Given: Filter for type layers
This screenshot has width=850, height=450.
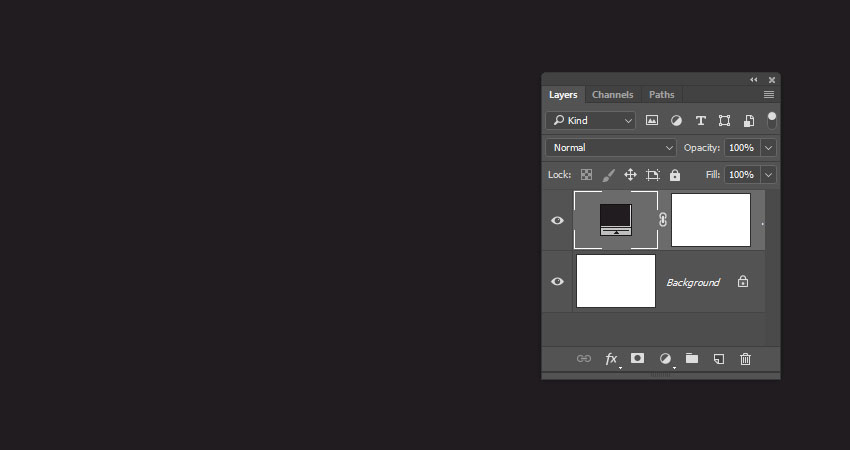Looking at the screenshot, I should (700, 120).
